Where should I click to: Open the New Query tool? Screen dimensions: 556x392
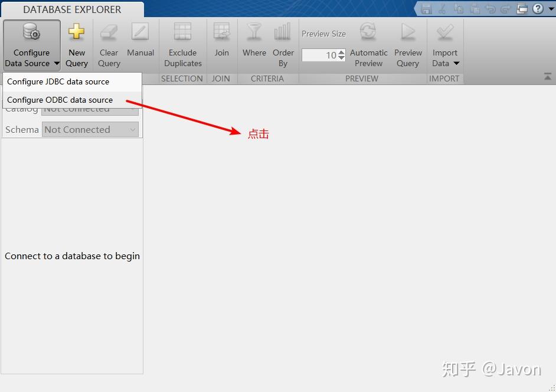pyautogui.click(x=77, y=31)
